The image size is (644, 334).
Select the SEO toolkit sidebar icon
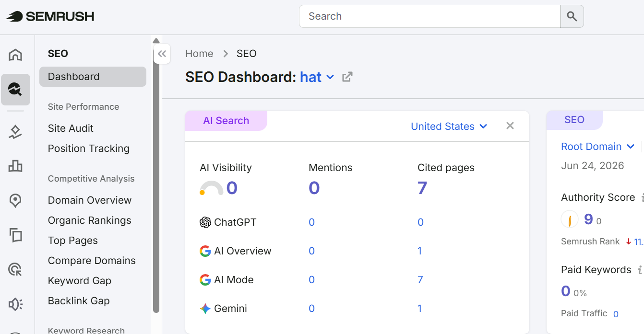click(15, 90)
